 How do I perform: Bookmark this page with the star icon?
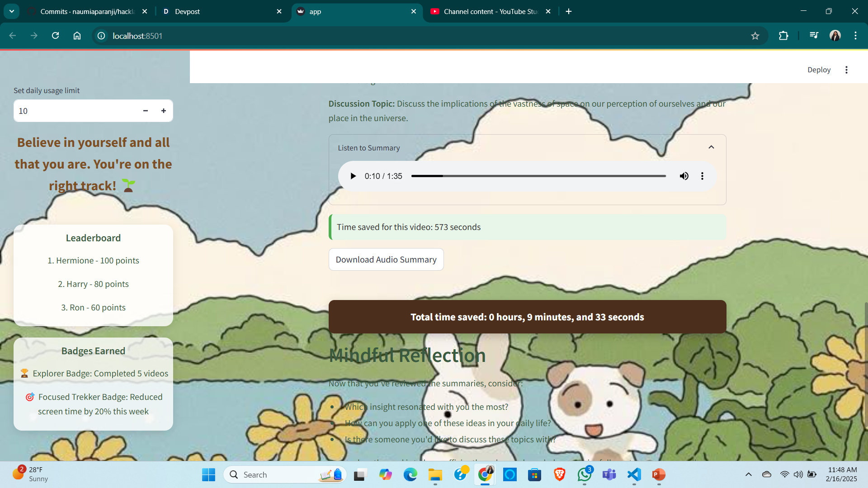click(755, 36)
